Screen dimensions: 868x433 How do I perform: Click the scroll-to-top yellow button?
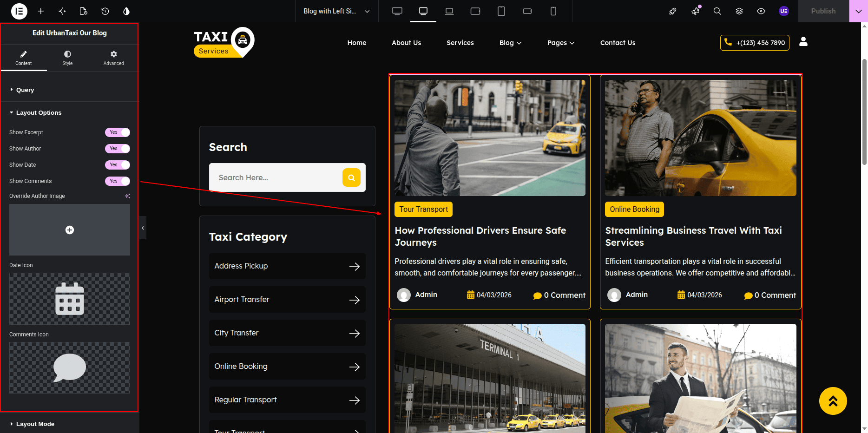click(833, 401)
